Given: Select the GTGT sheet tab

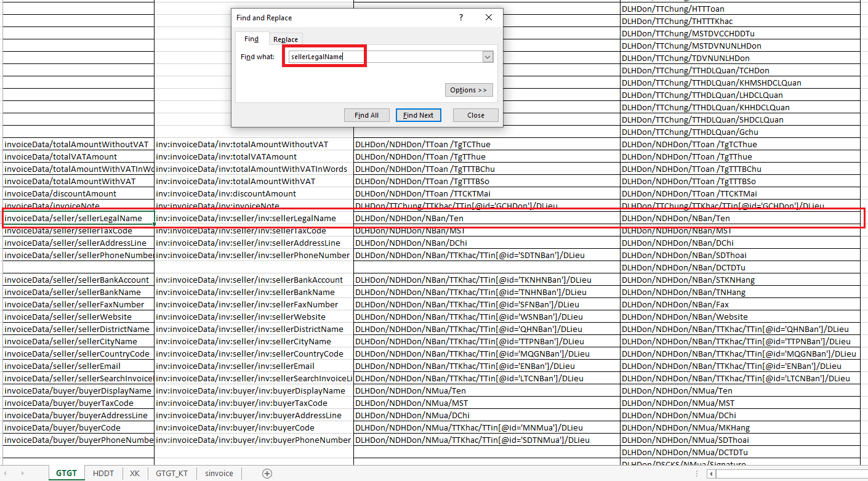Looking at the screenshot, I should click(66, 474).
